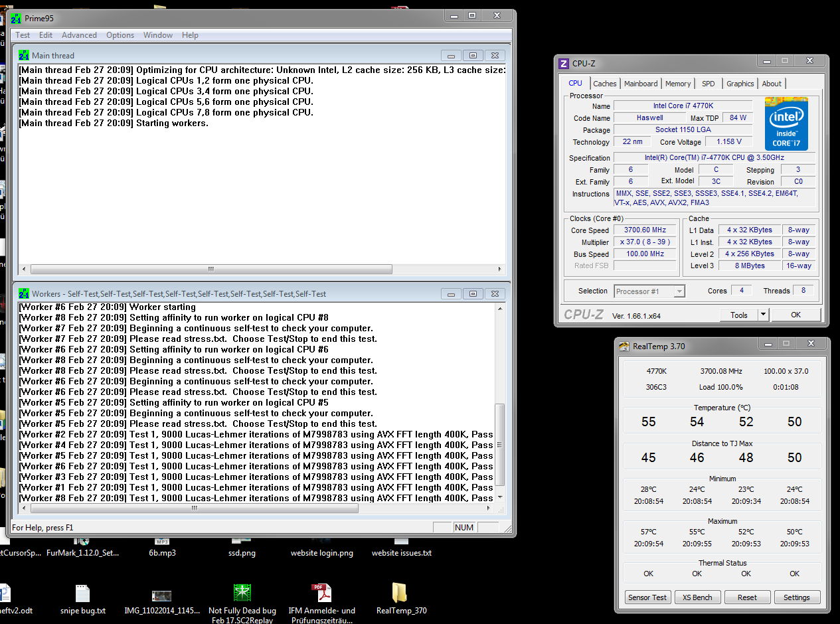The height and width of the screenshot is (624, 840).
Task: Minimize the Workers child window
Action: tap(452, 294)
